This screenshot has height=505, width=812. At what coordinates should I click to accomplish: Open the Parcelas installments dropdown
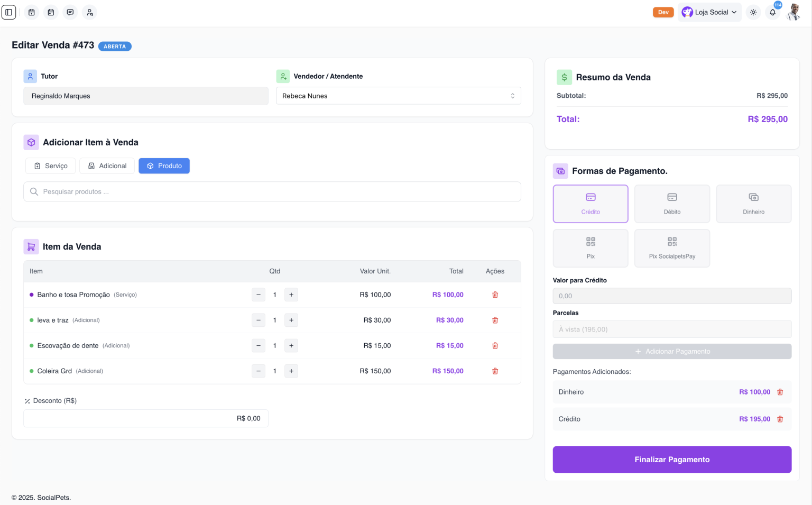[x=672, y=329]
